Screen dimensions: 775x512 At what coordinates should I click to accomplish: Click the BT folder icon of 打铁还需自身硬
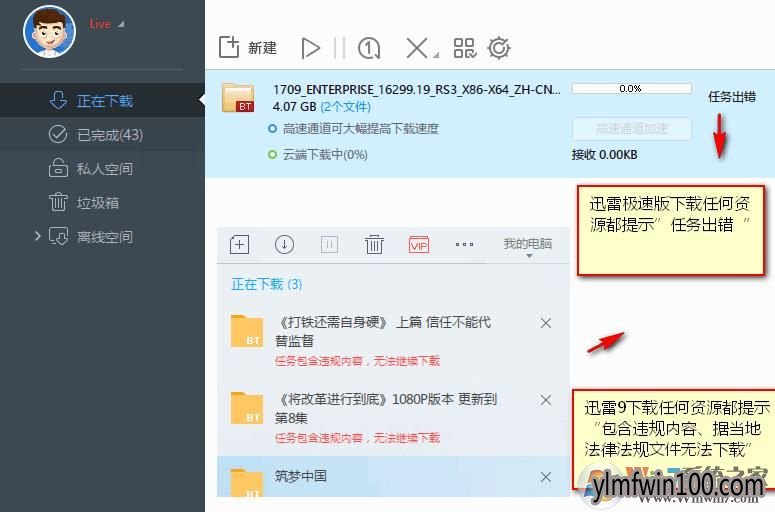[247, 331]
